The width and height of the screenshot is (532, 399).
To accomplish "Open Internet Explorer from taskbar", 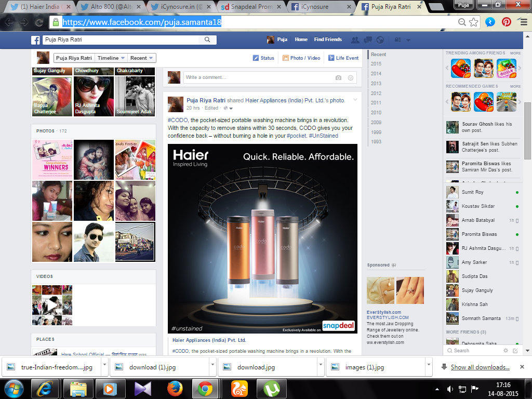I will [x=45, y=389].
